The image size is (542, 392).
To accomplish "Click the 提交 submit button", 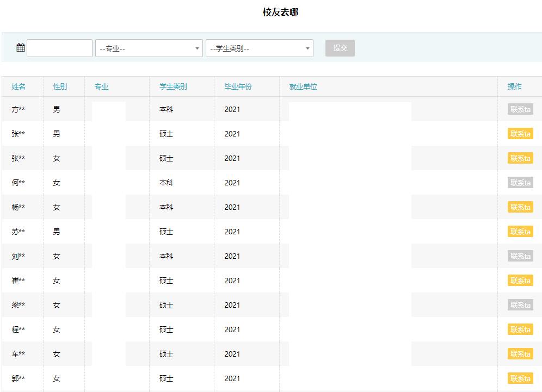I will click(340, 48).
